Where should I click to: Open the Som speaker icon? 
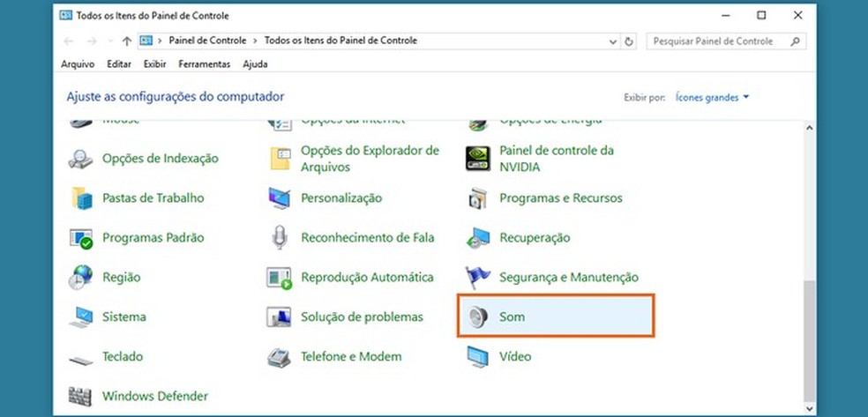478,317
